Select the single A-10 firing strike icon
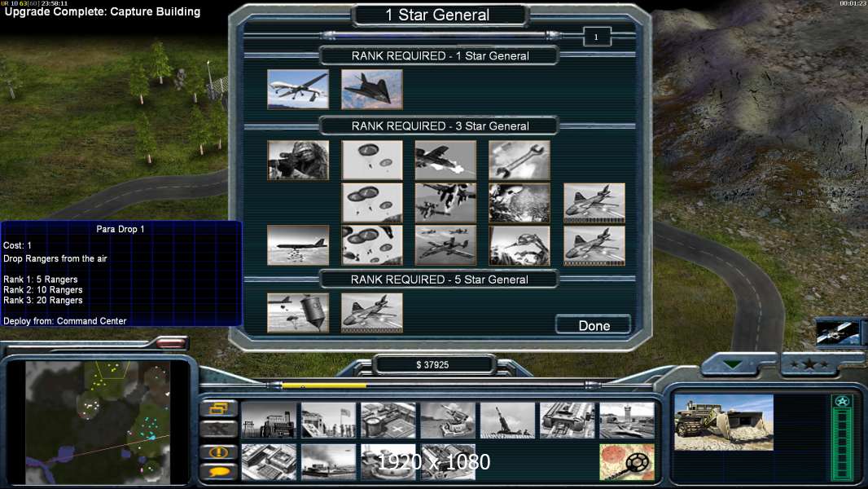 (445, 160)
